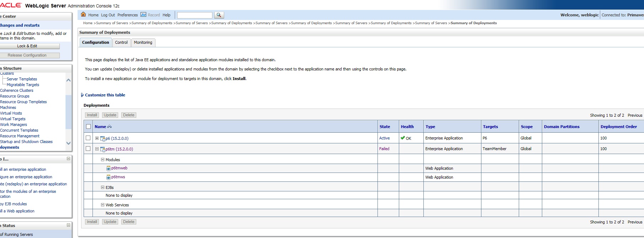Image resolution: width=644 pixels, height=238 pixels.
Task: Click the Home house icon
Action: 83,15
